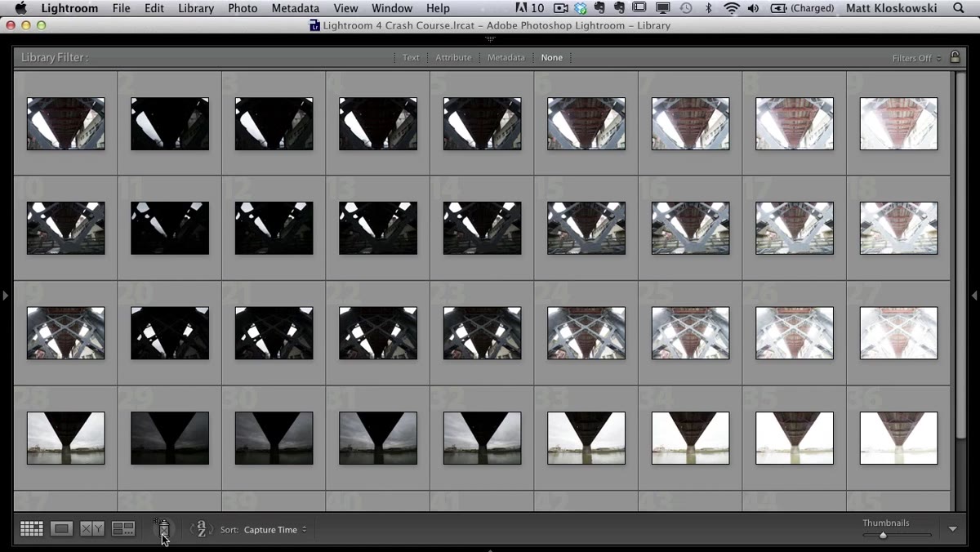Screen dimensions: 980x552
Task: Open the Metadata menu in menu bar
Action: pyautogui.click(x=295, y=8)
